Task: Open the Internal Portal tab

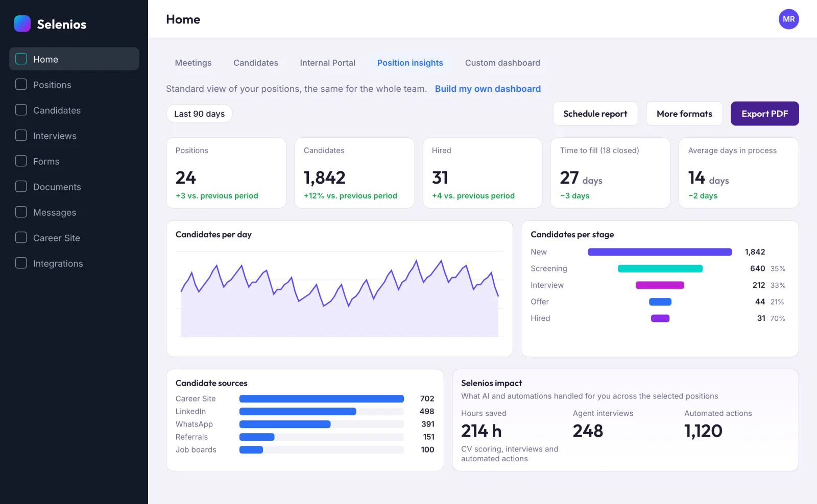Action: (x=328, y=63)
